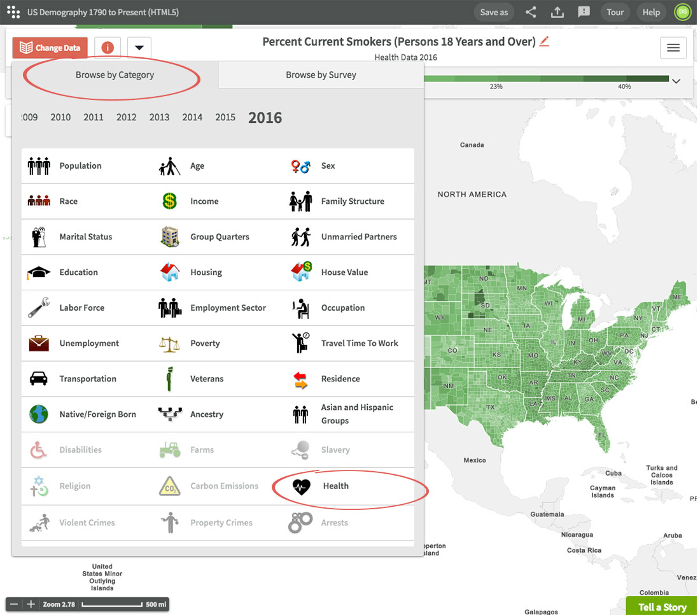Select the Income dollar icon
Viewport: 700px width, 615px height.
(x=169, y=201)
